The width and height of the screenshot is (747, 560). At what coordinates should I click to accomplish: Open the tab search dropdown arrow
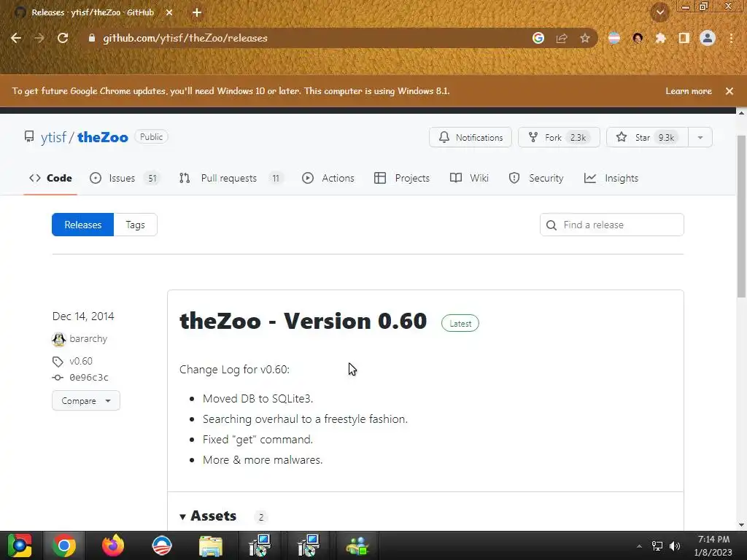click(x=660, y=12)
